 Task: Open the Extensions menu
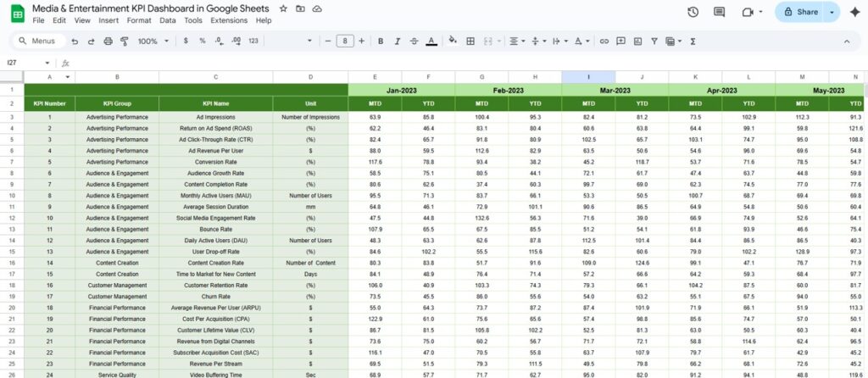click(229, 20)
